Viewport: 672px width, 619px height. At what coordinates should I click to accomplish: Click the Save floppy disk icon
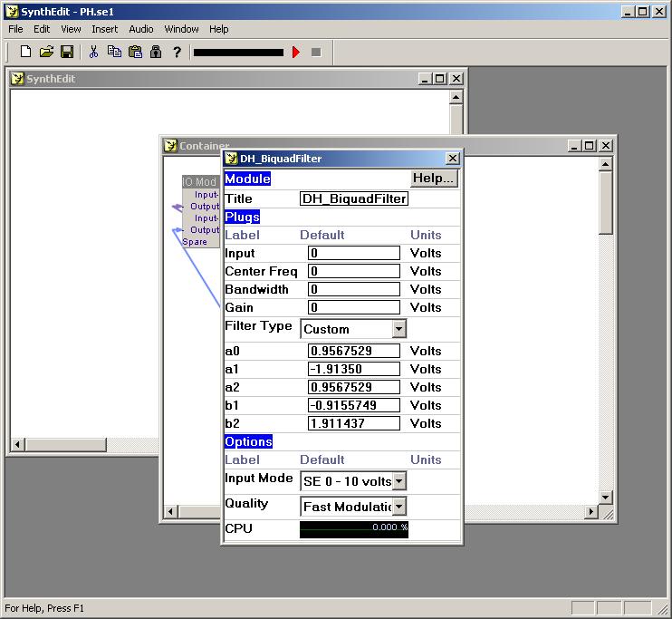tap(67, 52)
